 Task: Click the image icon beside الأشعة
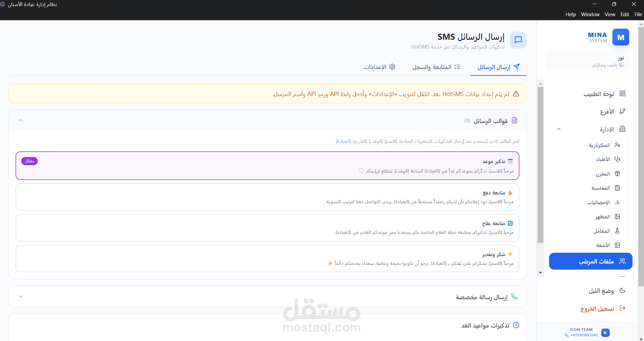[617, 245]
